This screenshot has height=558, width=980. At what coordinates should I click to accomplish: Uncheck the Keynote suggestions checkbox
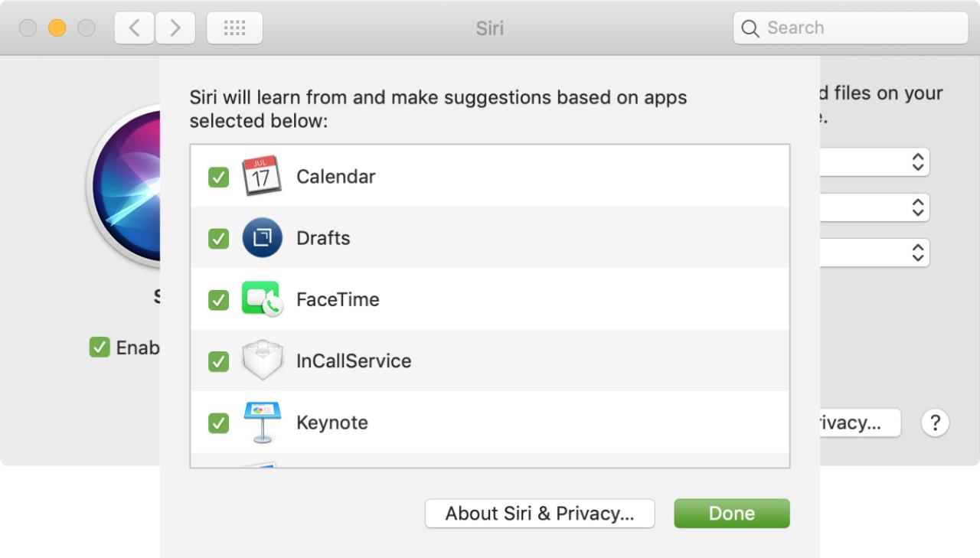click(x=218, y=422)
